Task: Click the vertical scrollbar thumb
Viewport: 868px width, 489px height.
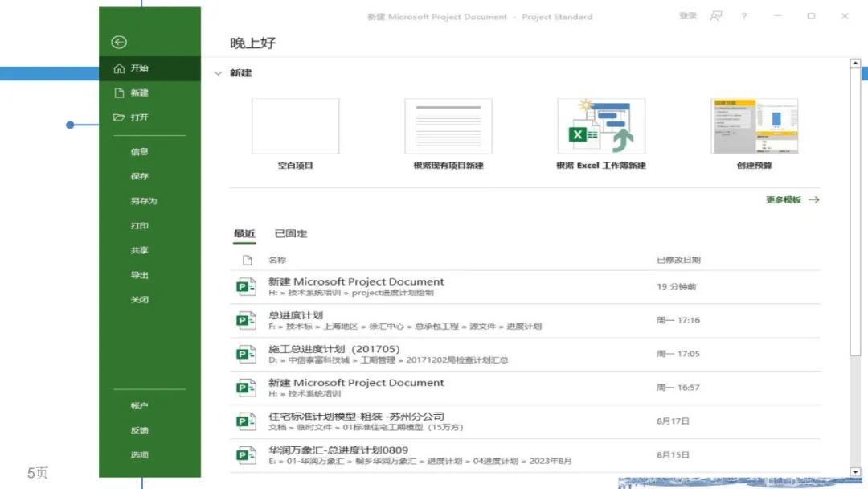Action: (x=855, y=212)
